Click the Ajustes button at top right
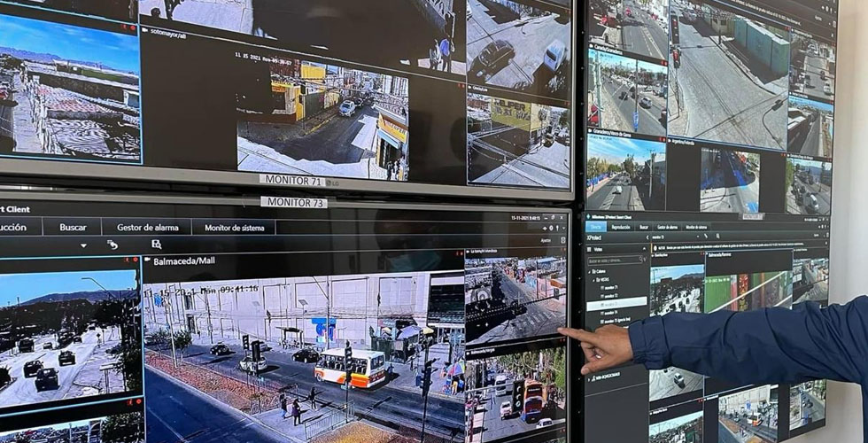Image resolution: width=868 pixels, height=443 pixels. pos(546,240)
